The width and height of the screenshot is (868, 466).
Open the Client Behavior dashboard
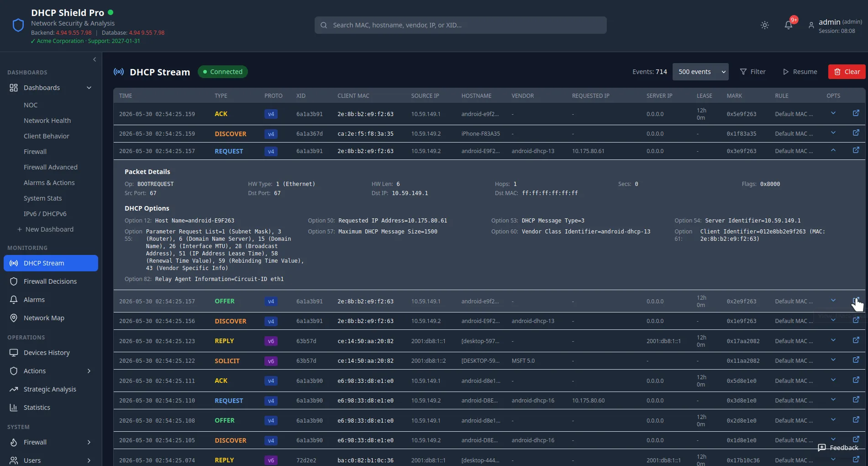click(x=47, y=136)
